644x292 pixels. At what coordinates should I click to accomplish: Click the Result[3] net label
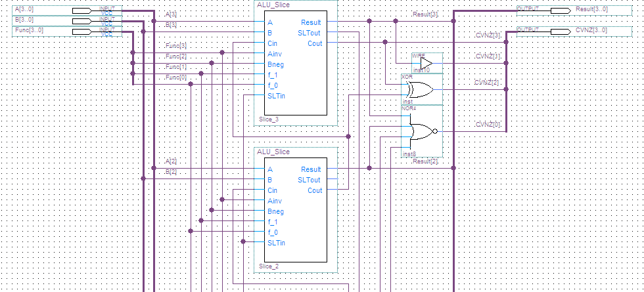coord(425,14)
